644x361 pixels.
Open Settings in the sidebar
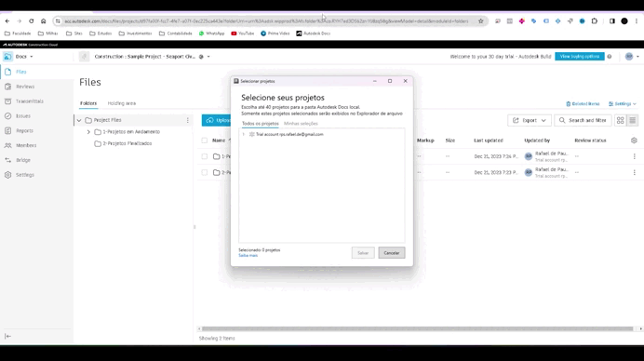click(24, 175)
